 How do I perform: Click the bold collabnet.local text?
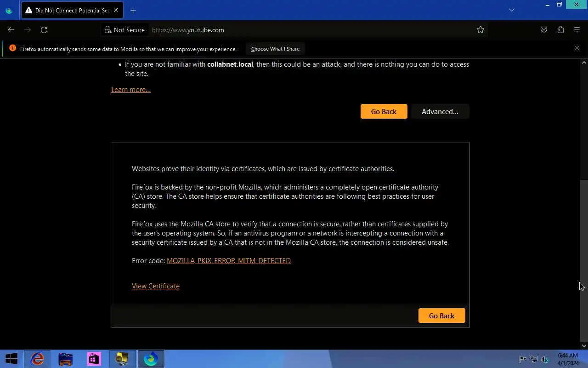230,64
